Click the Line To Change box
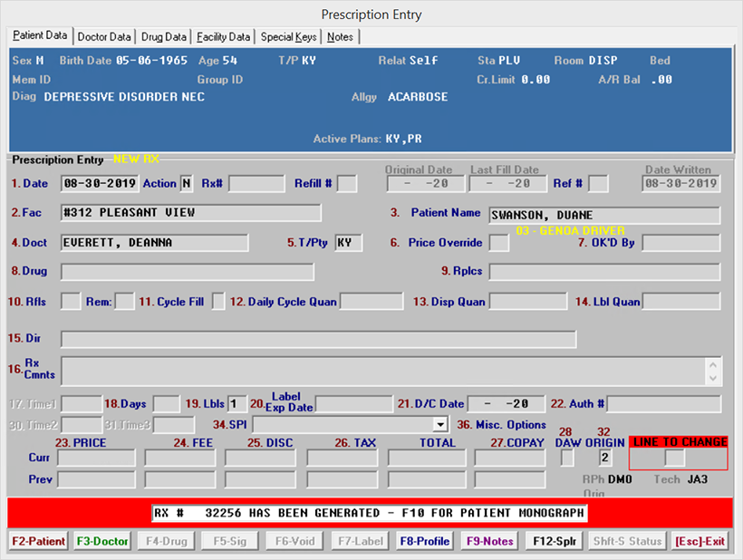743x560 pixels. [674, 458]
